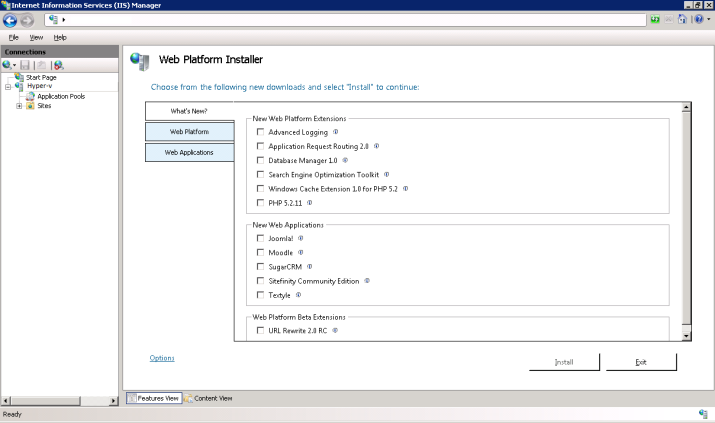Click the Delete Connection icon in Connections toolbar
The image size is (715, 423).
coord(58,65)
